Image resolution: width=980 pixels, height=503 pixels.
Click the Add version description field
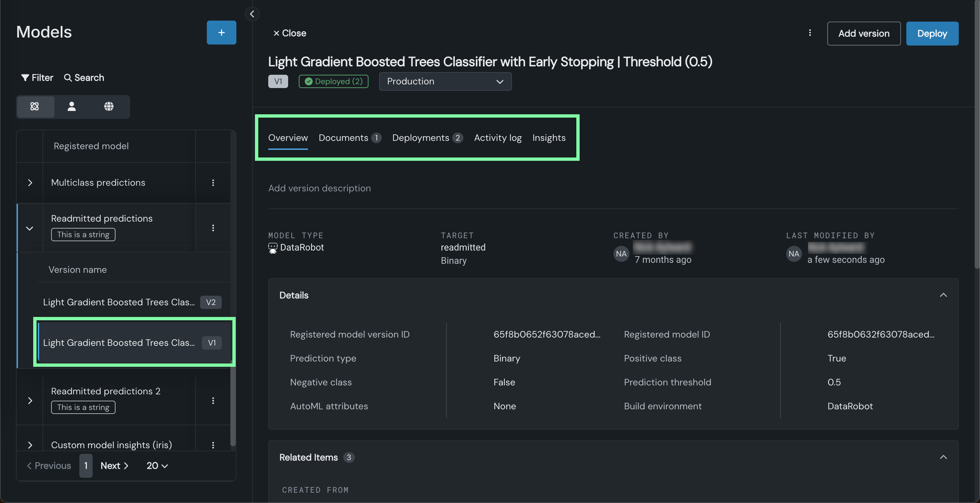[319, 188]
